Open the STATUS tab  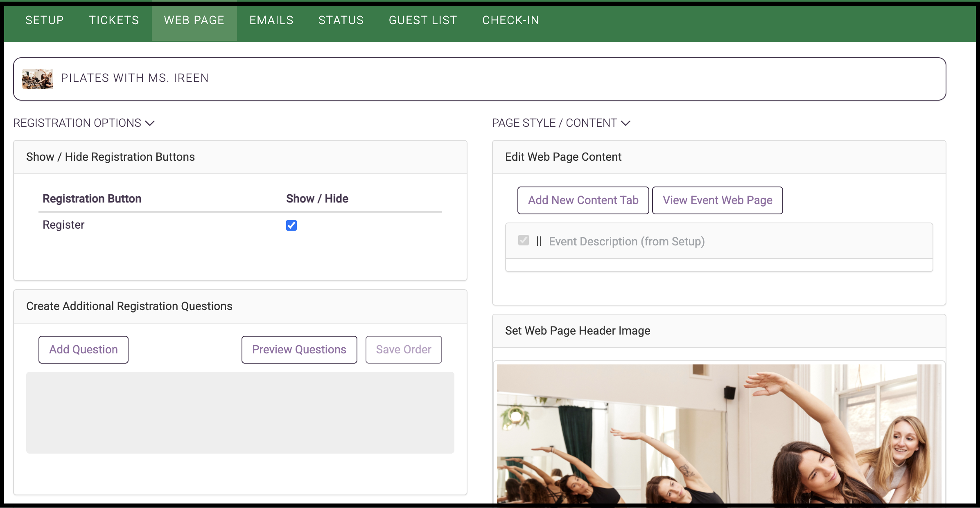pos(341,20)
